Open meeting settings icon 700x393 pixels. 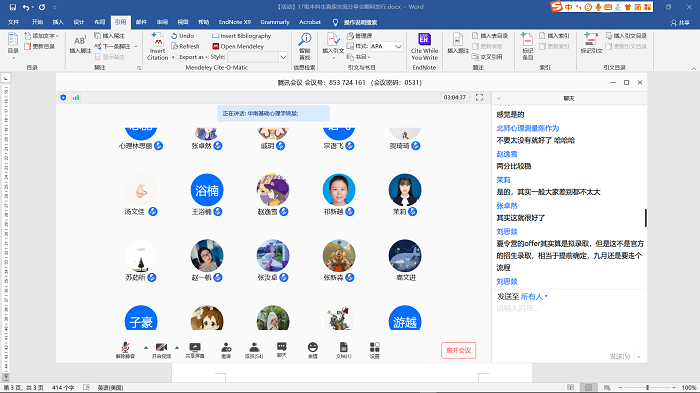(x=375, y=350)
